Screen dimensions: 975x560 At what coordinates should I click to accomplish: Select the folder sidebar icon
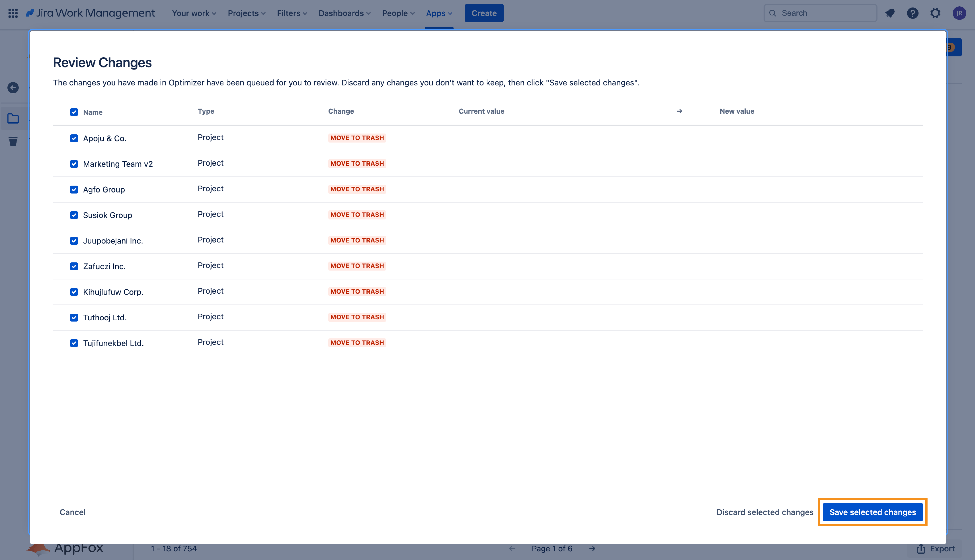pyautogui.click(x=13, y=119)
